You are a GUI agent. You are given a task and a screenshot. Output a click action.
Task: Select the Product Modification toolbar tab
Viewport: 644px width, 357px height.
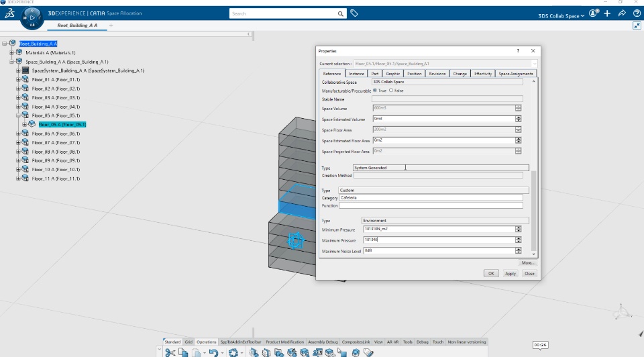pos(284,342)
